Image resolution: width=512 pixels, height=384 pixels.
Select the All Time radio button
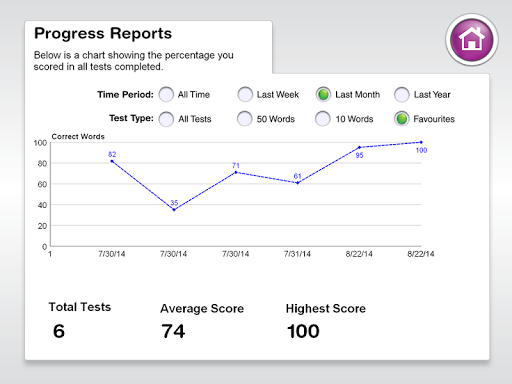click(x=166, y=94)
